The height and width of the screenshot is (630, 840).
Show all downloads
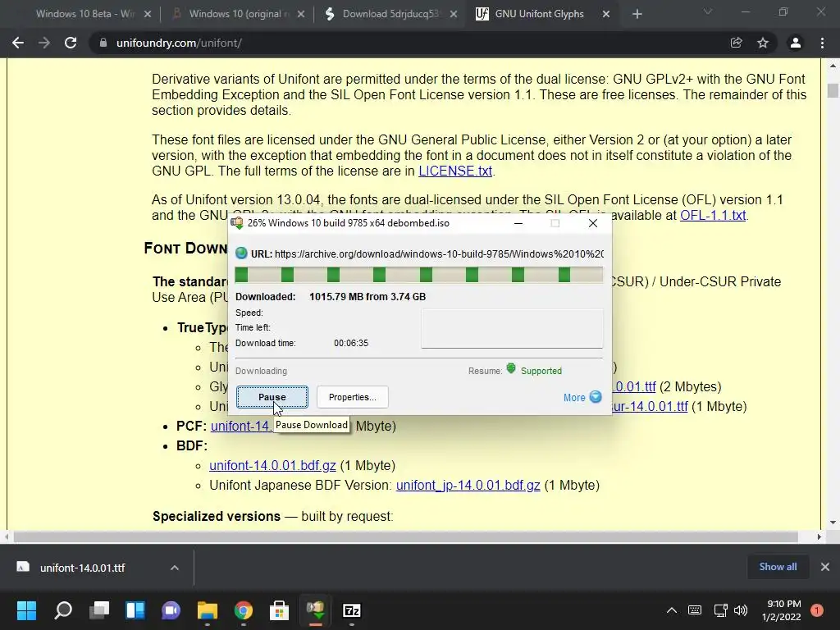pos(778,567)
